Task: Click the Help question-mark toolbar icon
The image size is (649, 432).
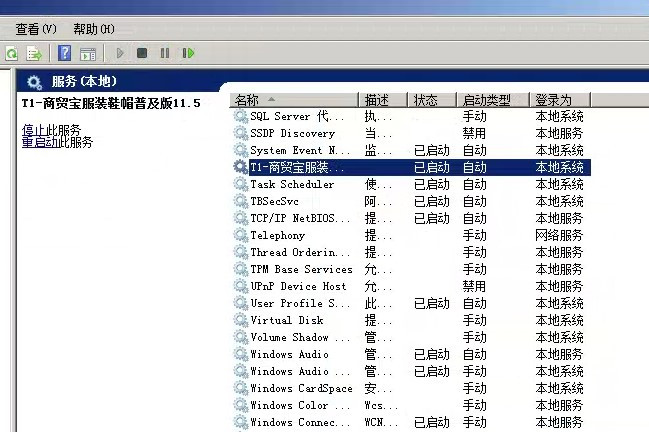Action: point(64,53)
